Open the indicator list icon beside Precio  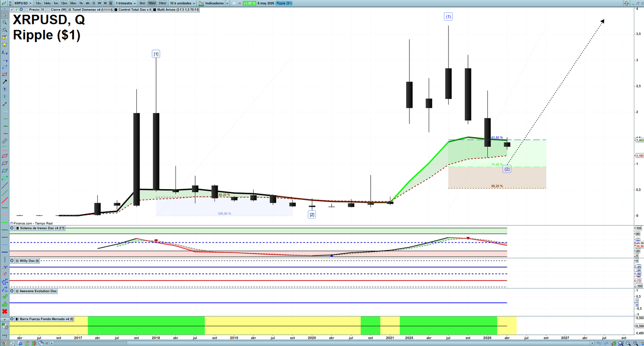pos(43,10)
